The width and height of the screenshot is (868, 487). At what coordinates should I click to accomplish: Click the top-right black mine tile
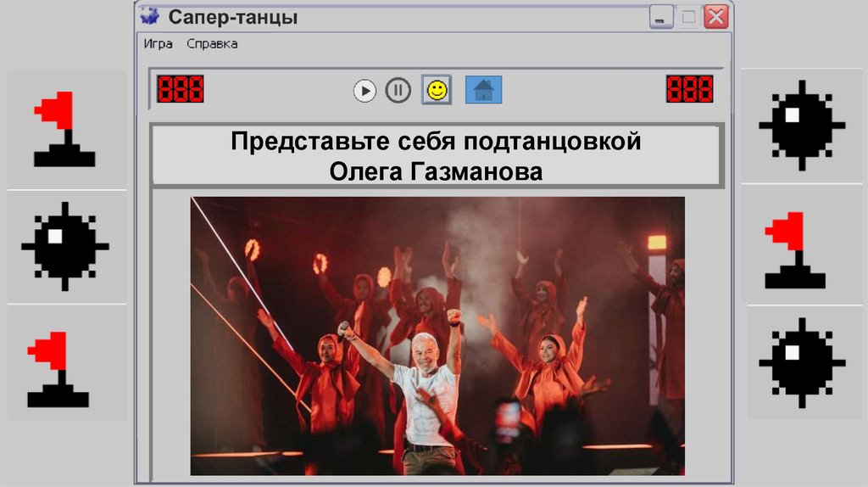pyautogui.click(x=802, y=126)
